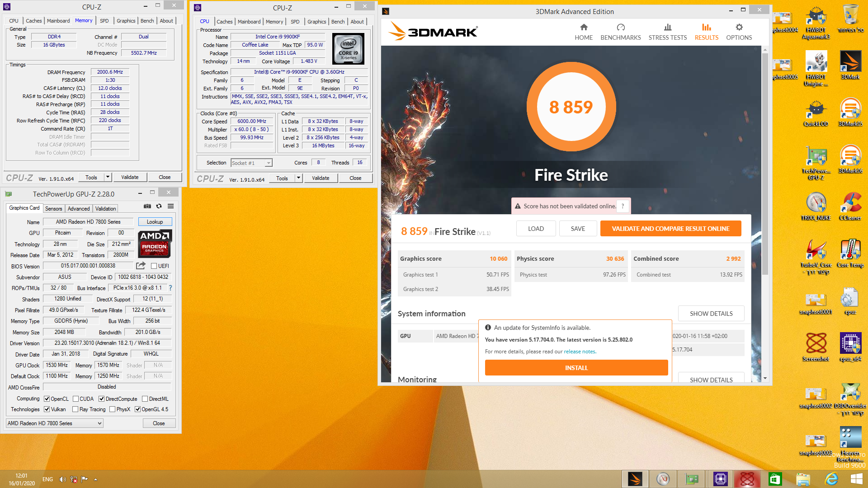
Task: Click the GPU-Z refresh icon
Action: pyautogui.click(x=159, y=206)
